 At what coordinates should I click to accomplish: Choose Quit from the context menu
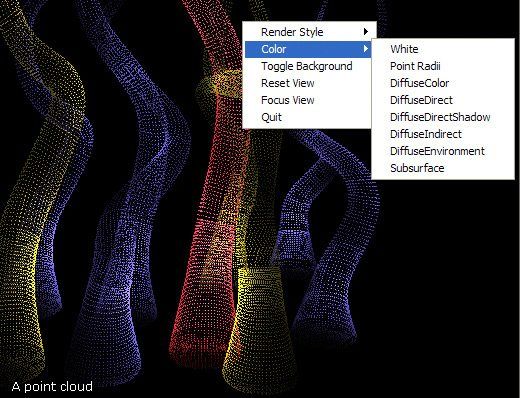308,117
